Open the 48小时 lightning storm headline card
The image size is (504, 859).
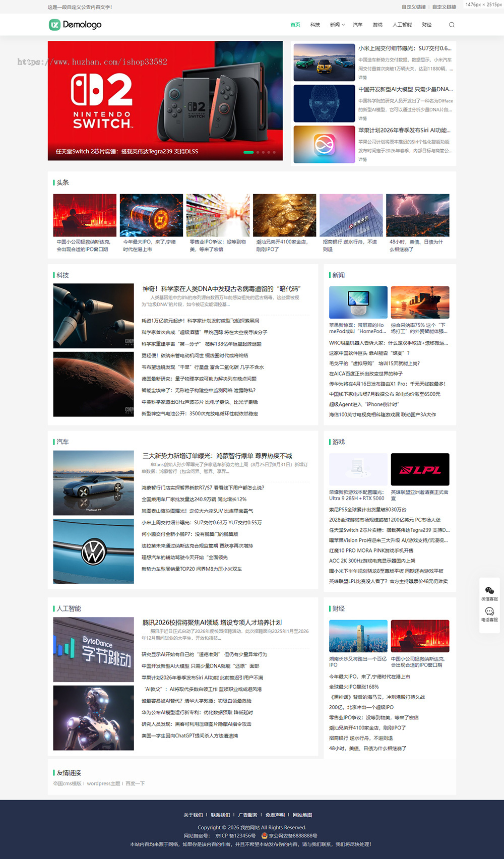pyautogui.click(x=417, y=223)
